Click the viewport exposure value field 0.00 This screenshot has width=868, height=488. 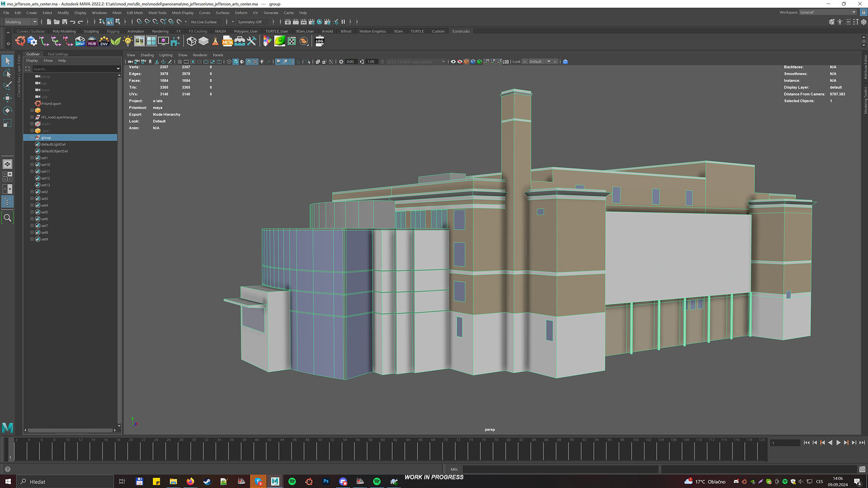(350, 62)
